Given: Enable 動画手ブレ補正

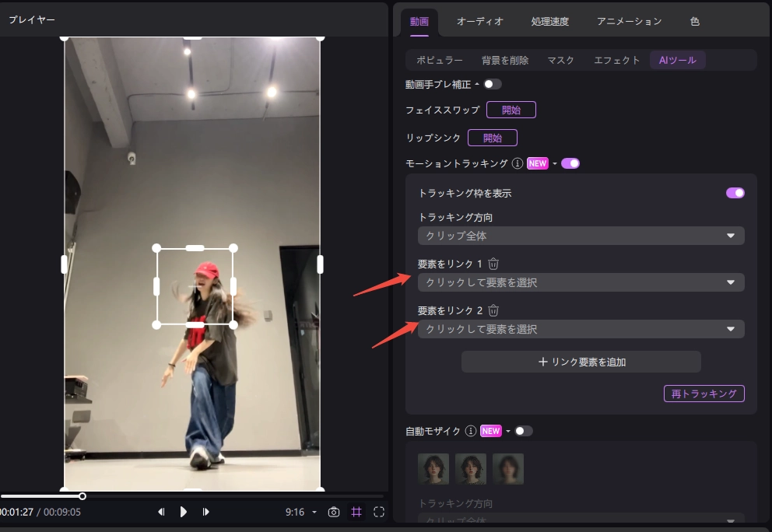Looking at the screenshot, I should click(491, 83).
